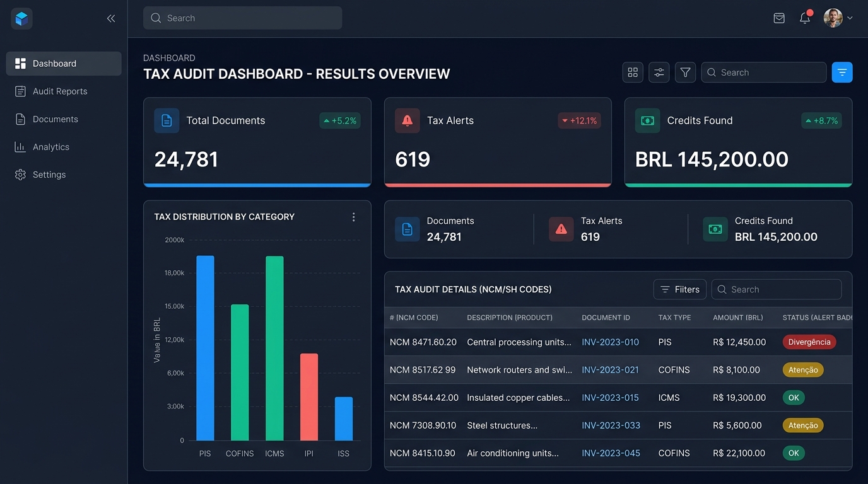868x484 pixels.
Task: Click the top global Search field
Action: (243, 18)
